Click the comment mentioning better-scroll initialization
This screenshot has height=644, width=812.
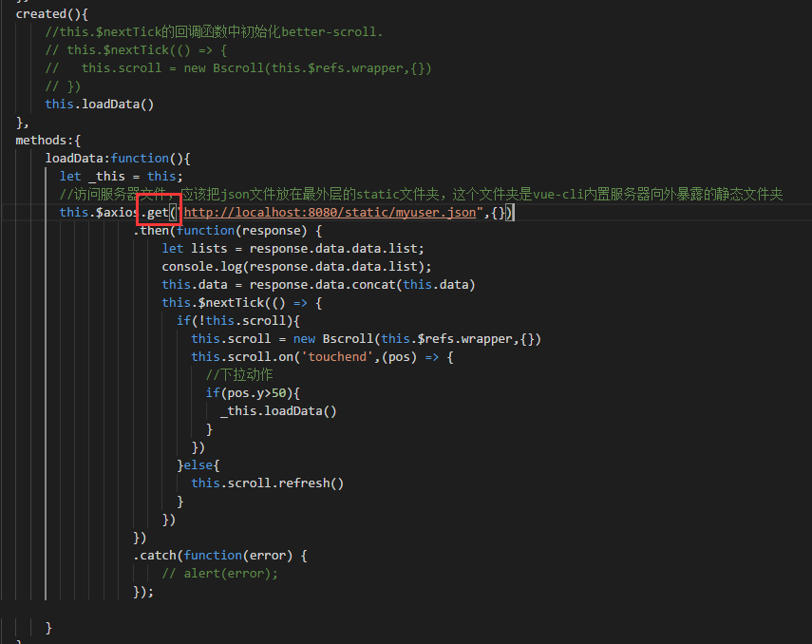pos(214,32)
